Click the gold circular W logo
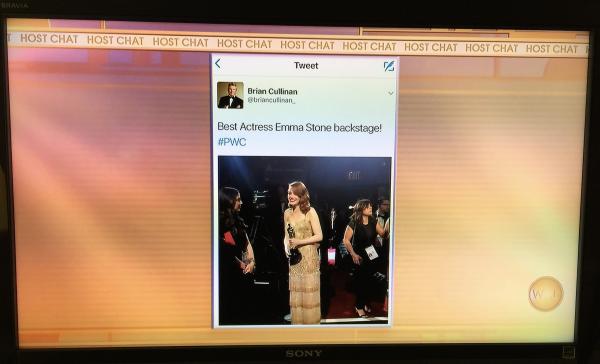Screen dimensions: 600x364 (546, 293)
